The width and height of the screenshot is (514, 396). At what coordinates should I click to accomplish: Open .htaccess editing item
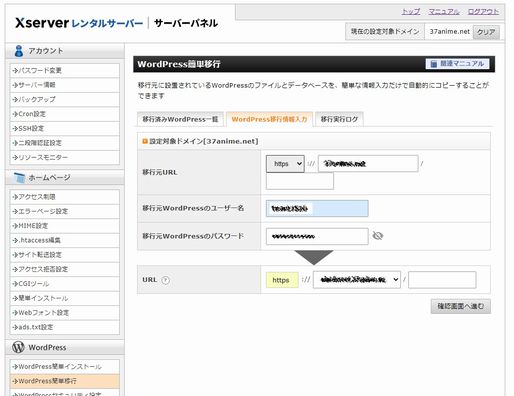pyautogui.click(x=65, y=240)
